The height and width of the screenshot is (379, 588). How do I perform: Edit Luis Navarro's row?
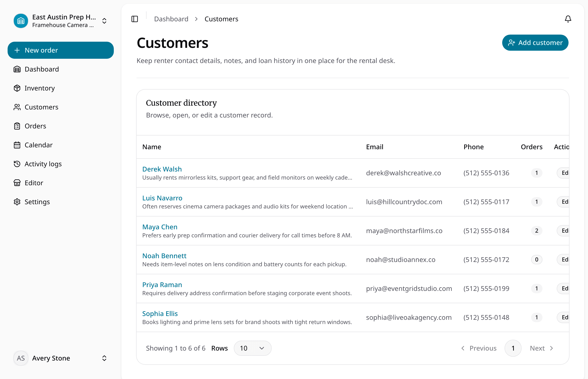563,202
